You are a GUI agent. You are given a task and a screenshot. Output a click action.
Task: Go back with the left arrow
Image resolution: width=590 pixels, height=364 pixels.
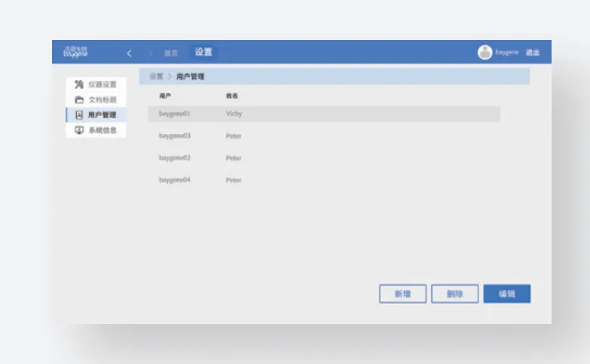pos(129,53)
